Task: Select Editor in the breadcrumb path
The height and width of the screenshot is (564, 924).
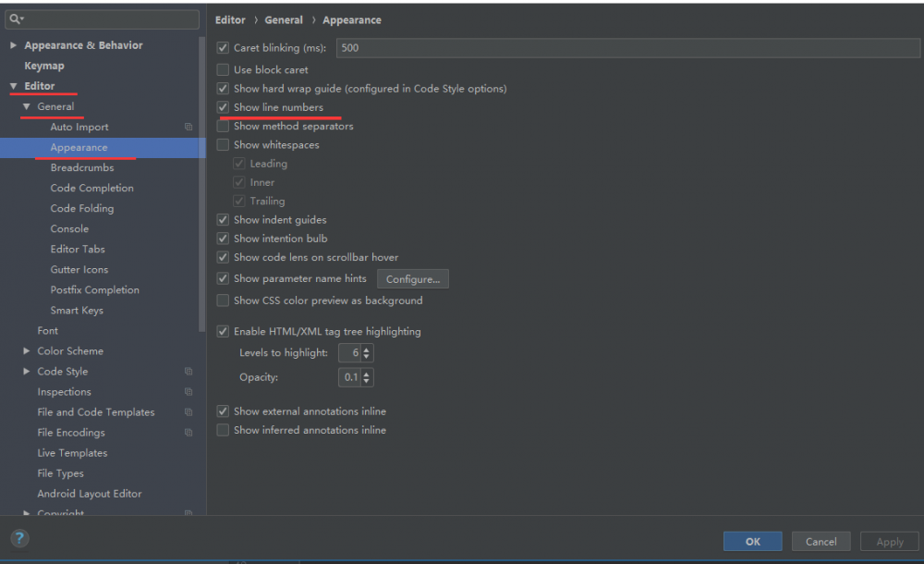Action: coord(230,19)
